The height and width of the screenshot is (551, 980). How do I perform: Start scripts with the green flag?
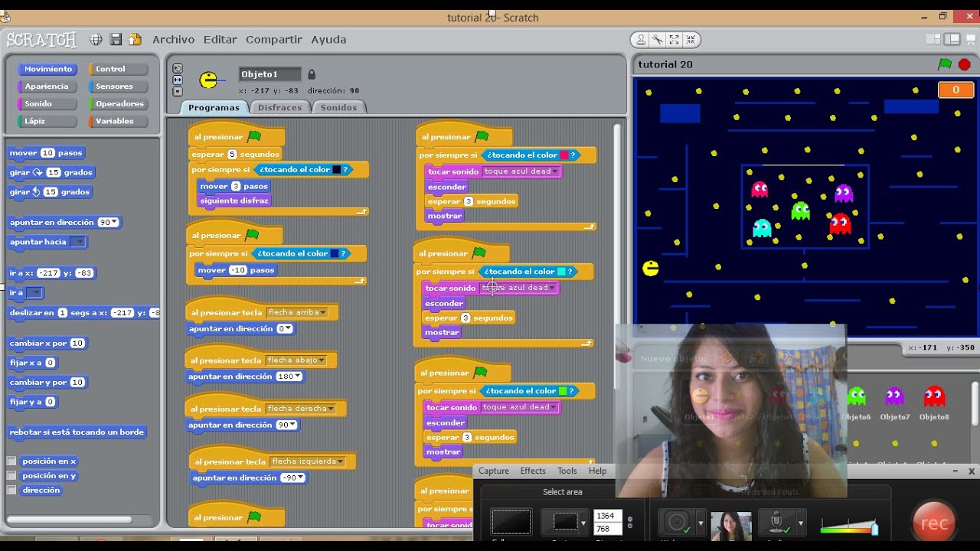945,64
